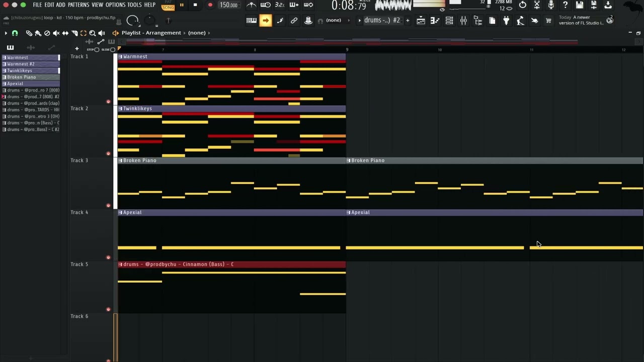The height and width of the screenshot is (362, 644).
Task: Click the 150.000 tempo field
Action: pos(228,5)
